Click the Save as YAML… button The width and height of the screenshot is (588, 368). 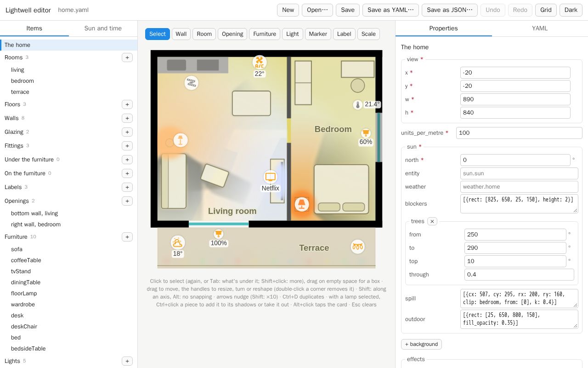[x=390, y=10]
